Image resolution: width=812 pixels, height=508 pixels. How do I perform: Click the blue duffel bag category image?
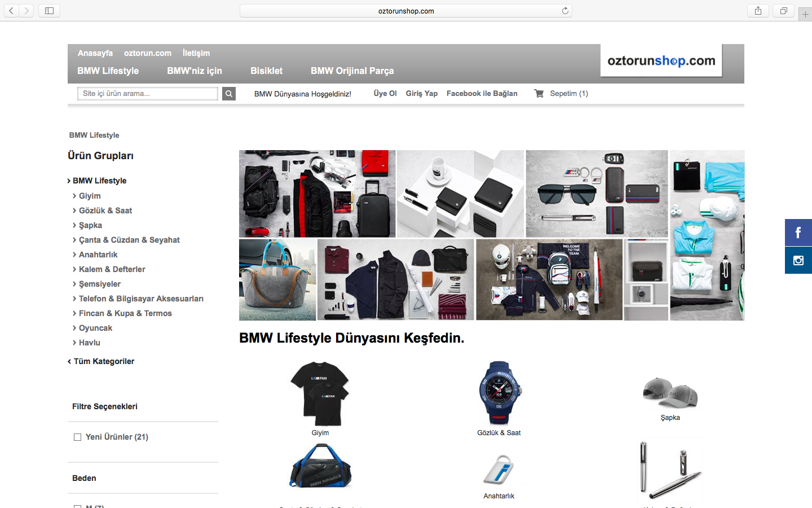320,466
